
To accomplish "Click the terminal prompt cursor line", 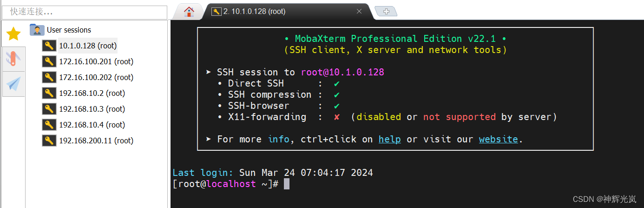I will pyautogui.click(x=287, y=184).
